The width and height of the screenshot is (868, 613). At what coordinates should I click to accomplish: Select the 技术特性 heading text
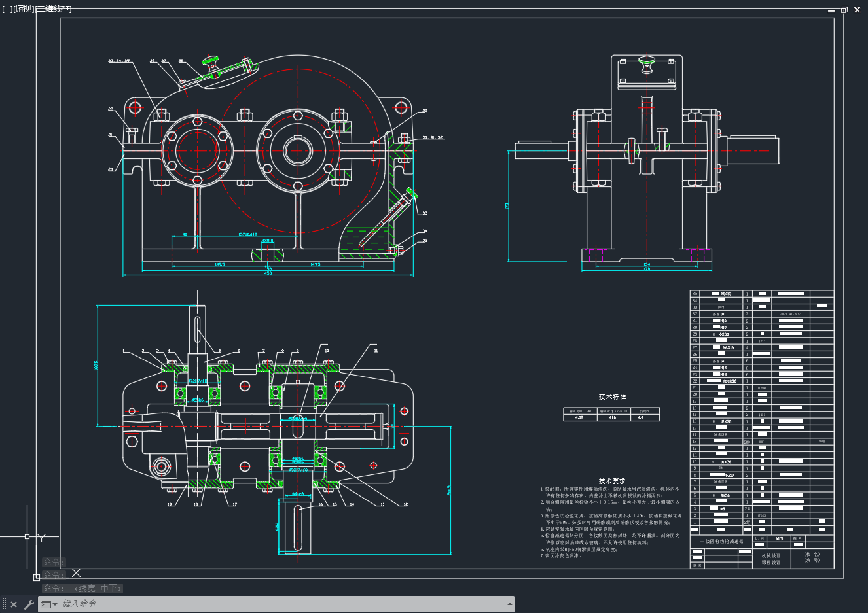point(612,397)
